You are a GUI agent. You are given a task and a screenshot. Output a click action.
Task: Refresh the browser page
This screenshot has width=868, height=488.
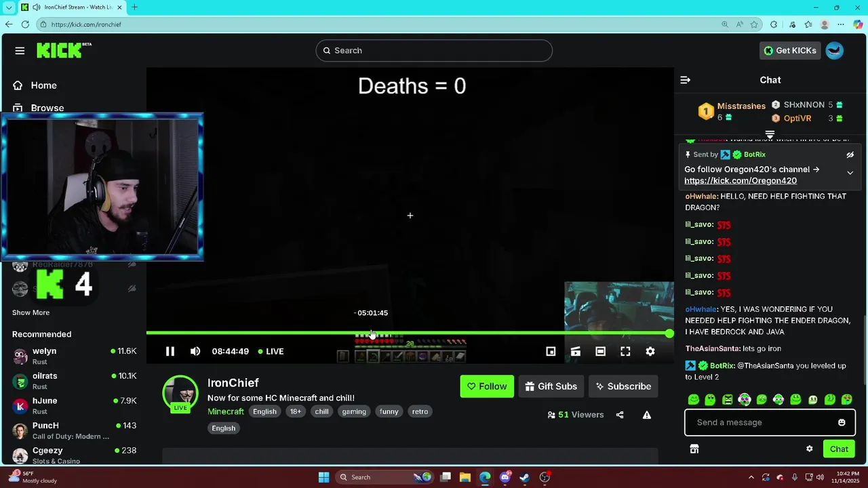[25, 24]
